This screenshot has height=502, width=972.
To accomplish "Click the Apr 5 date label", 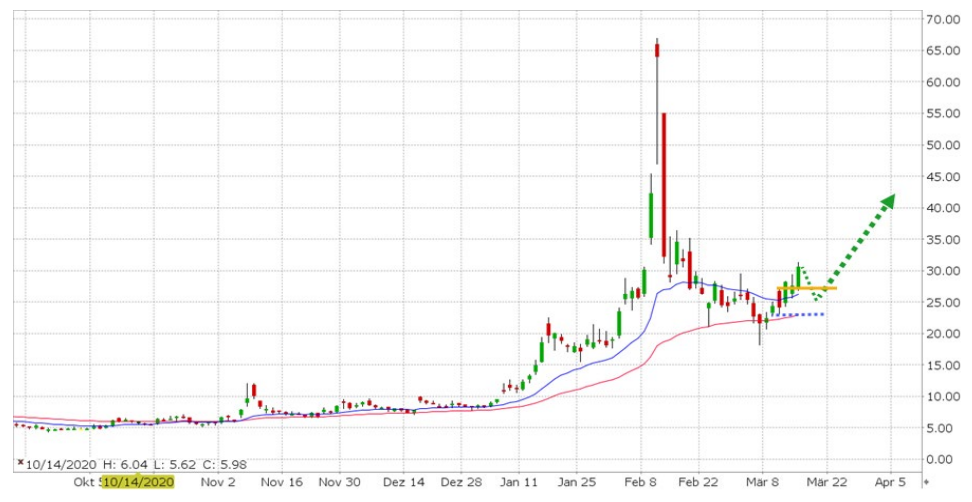I will coord(890,482).
